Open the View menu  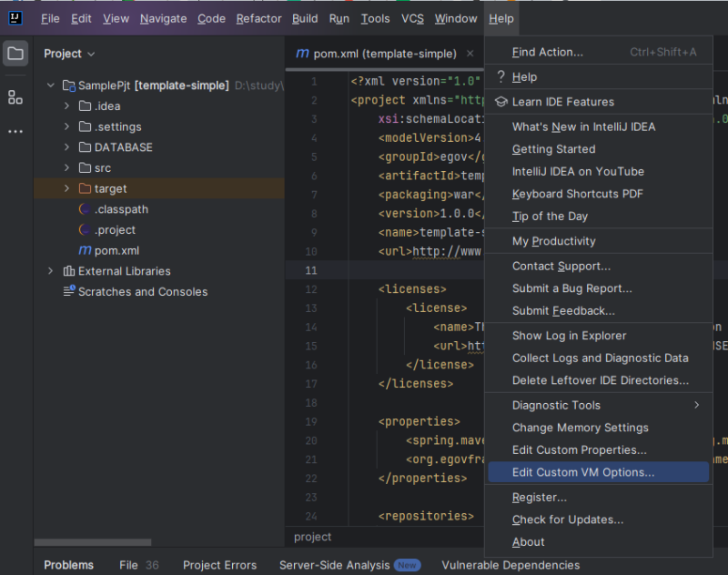(116, 18)
